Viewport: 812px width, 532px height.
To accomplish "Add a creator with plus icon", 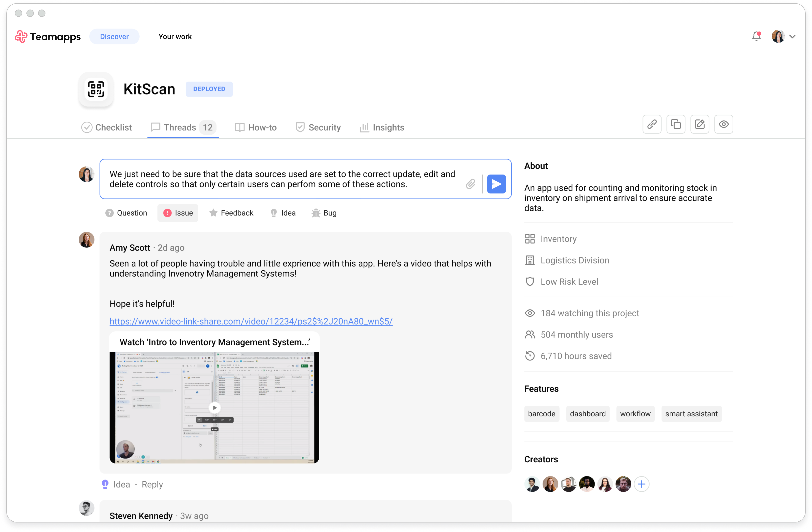I will click(x=641, y=484).
